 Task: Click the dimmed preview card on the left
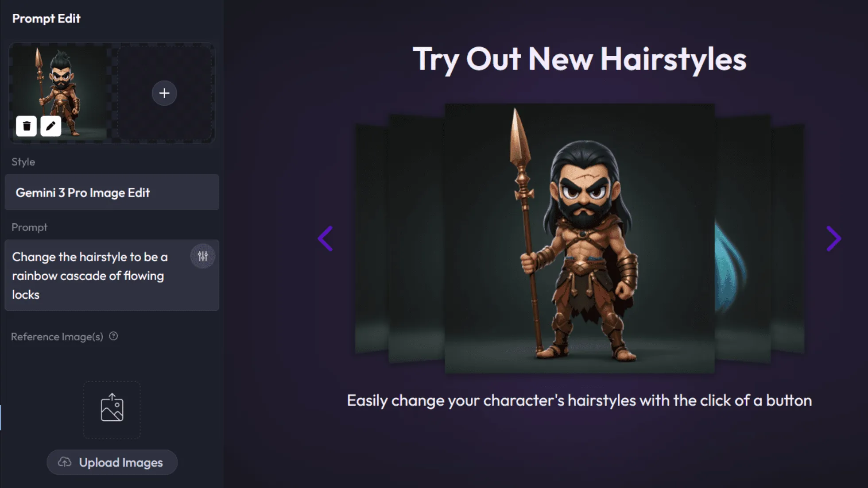pos(416,239)
